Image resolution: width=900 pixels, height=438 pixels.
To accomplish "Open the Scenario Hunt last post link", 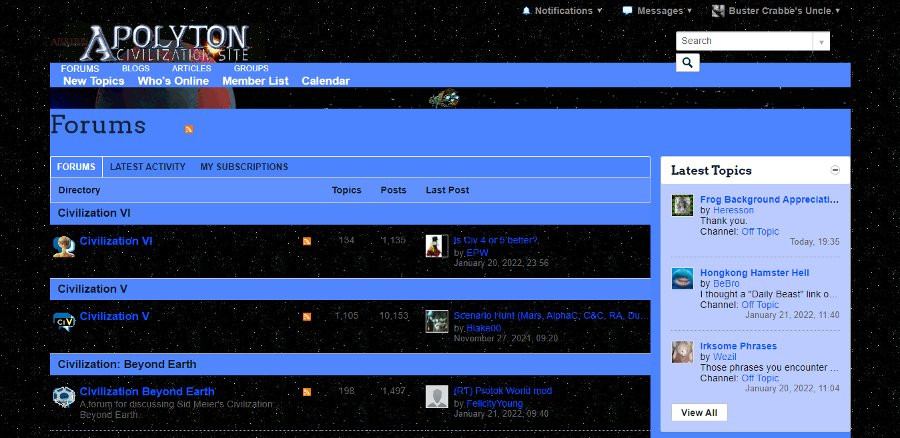I will tap(551, 316).
